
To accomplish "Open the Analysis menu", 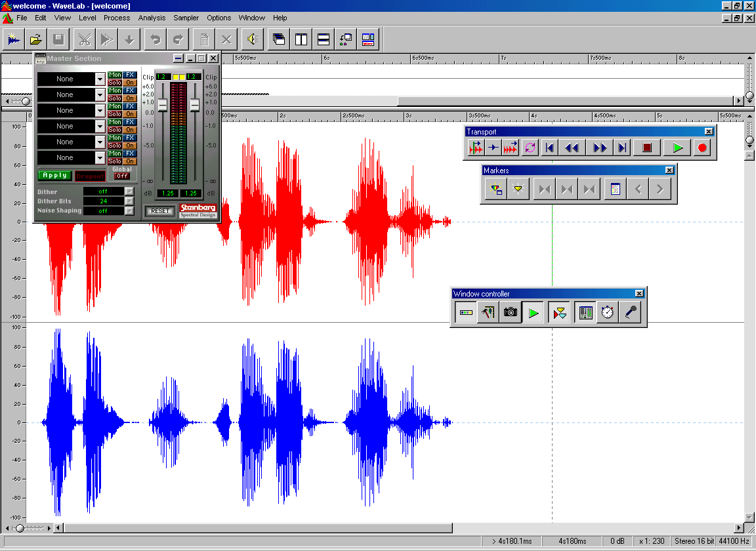I will pyautogui.click(x=152, y=18).
